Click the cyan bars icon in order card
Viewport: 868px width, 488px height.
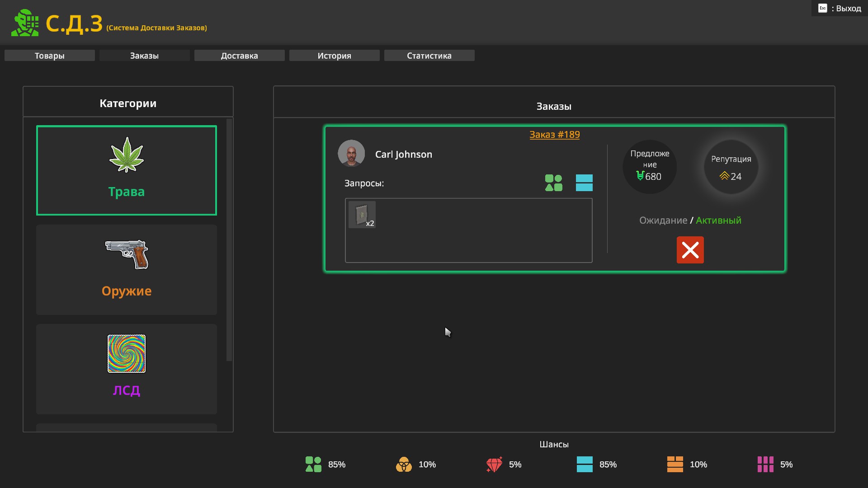coord(584,183)
